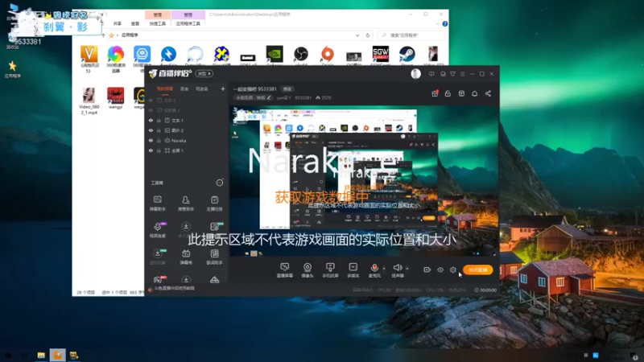The height and width of the screenshot is (362, 644).
Task: Click the user avatar in title bar
Action: pos(415,74)
